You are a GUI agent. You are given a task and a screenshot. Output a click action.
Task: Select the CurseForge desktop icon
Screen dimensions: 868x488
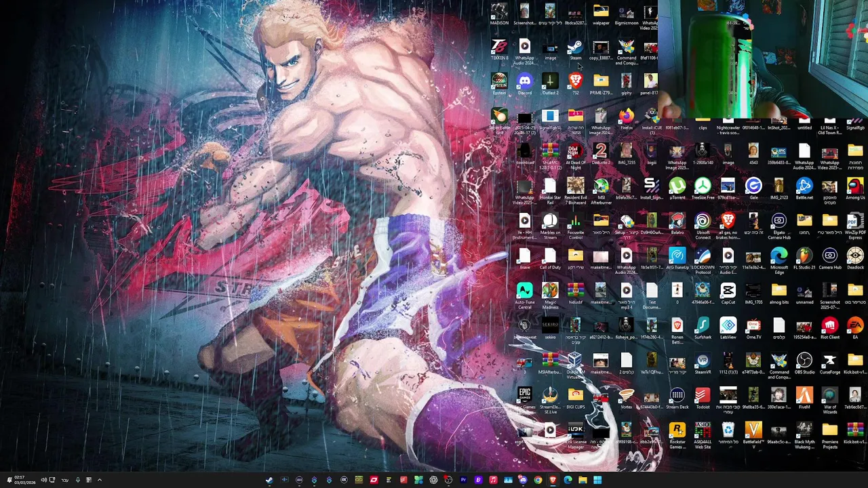(x=829, y=364)
